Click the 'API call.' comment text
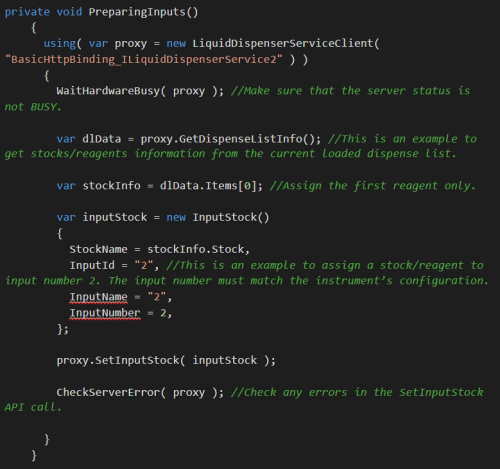 tap(33, 407)
